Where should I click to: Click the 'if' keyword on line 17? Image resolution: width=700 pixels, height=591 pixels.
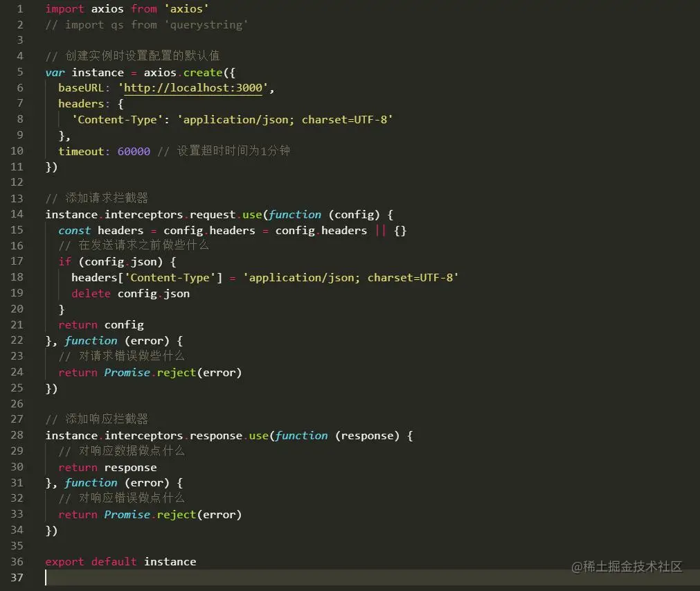tap(64, 262)
